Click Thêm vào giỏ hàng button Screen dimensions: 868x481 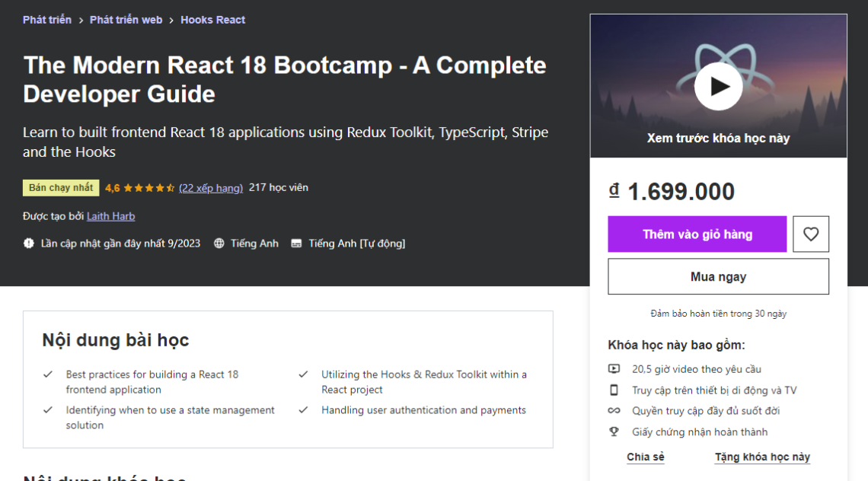coord(697,234)
